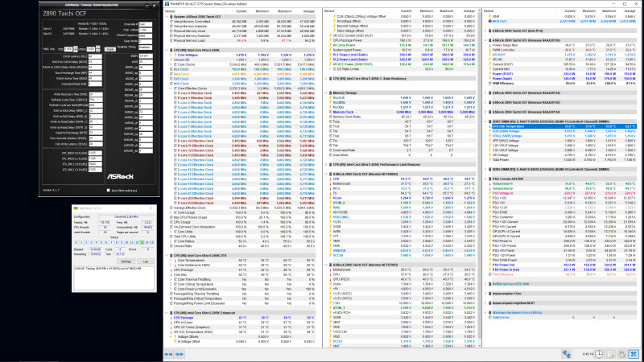Collapse the Windows Hardware Errors (WHEA) section
Screen dimensions: 644x362
click(485, 313)
